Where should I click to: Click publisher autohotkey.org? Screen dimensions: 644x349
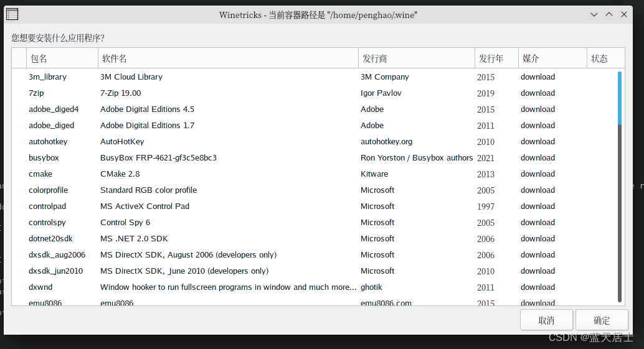(386, 141)
